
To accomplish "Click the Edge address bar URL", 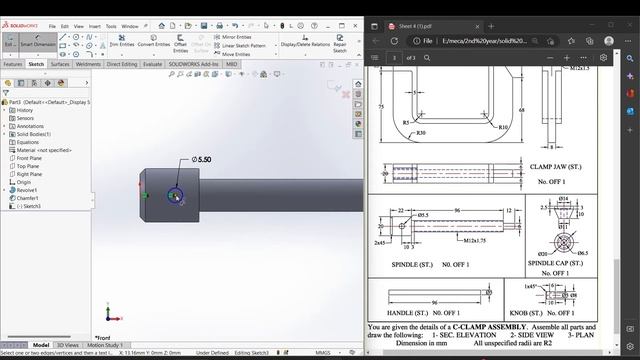I will [484, 41].
